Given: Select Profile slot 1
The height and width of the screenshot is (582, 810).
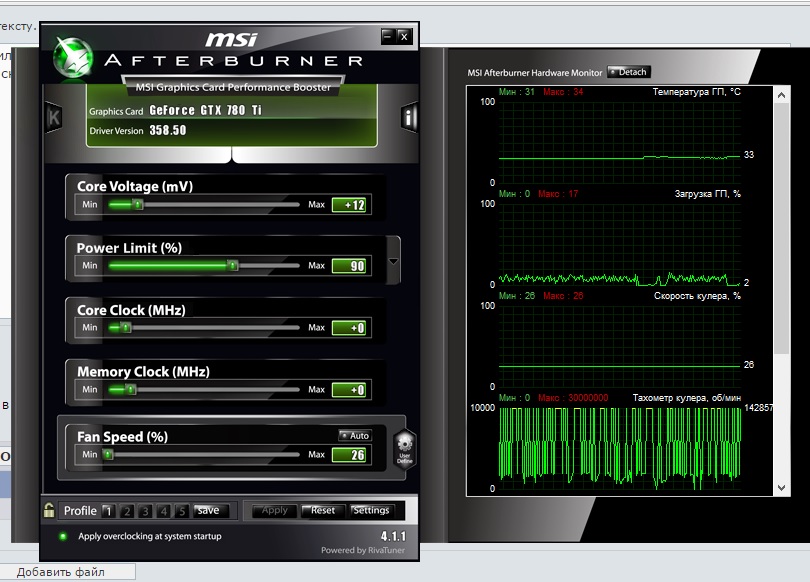Looking at the screenshot, I should pyautogui.click(x=108, y=511).
